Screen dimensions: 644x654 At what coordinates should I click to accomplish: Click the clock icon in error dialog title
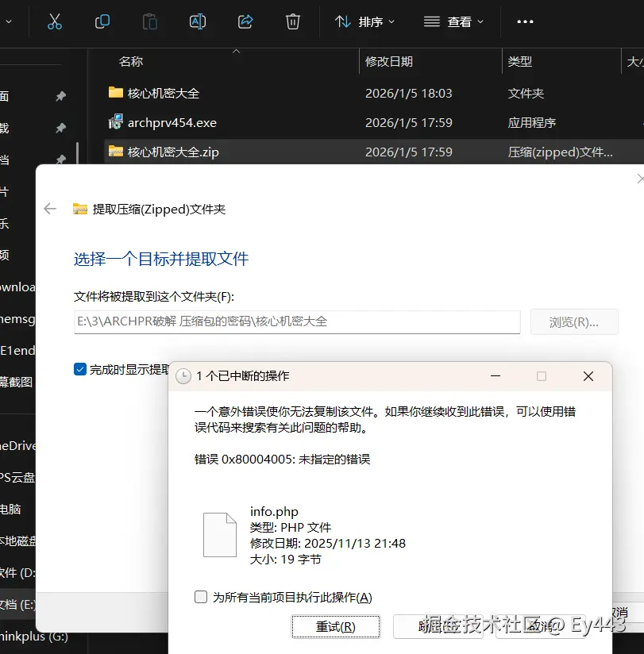[x=183, y=376]
